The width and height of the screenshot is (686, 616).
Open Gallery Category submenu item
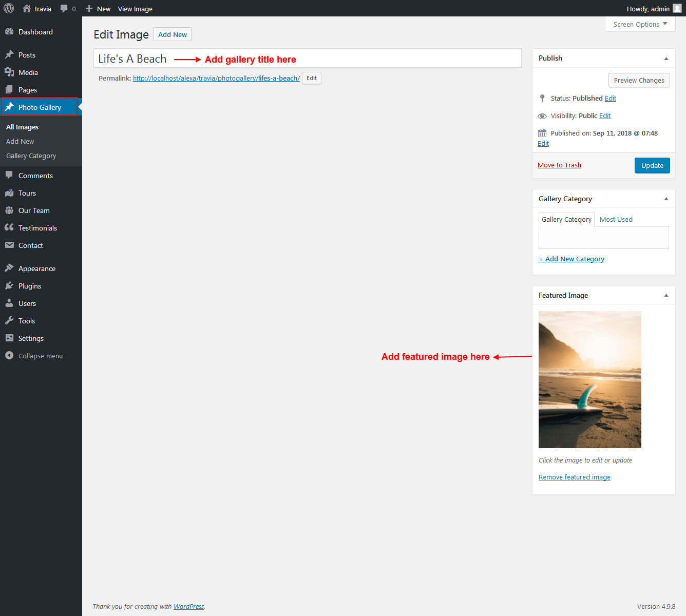coord(31,156)
